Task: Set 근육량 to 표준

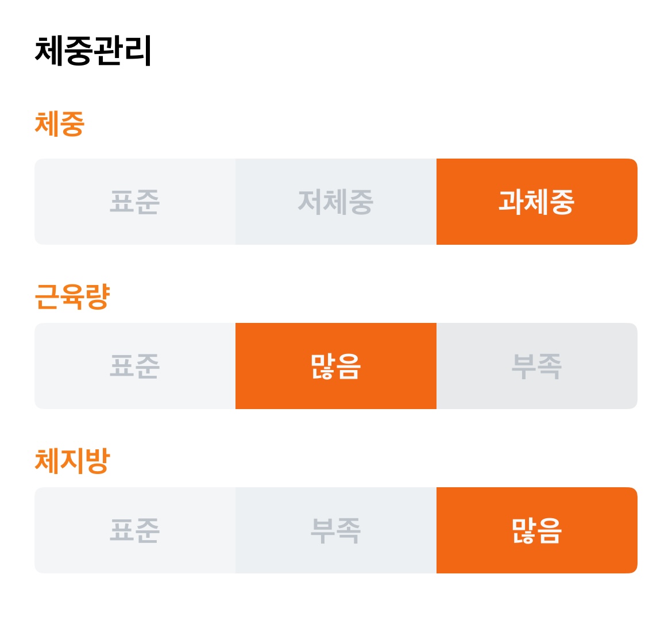Action: click(x=135, y=366)
